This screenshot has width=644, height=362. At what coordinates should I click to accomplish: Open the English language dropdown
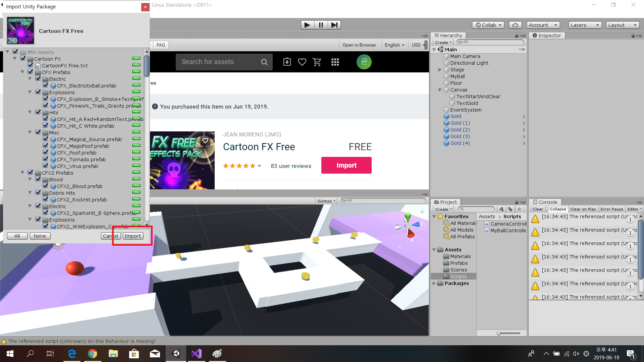click(394, 45)
